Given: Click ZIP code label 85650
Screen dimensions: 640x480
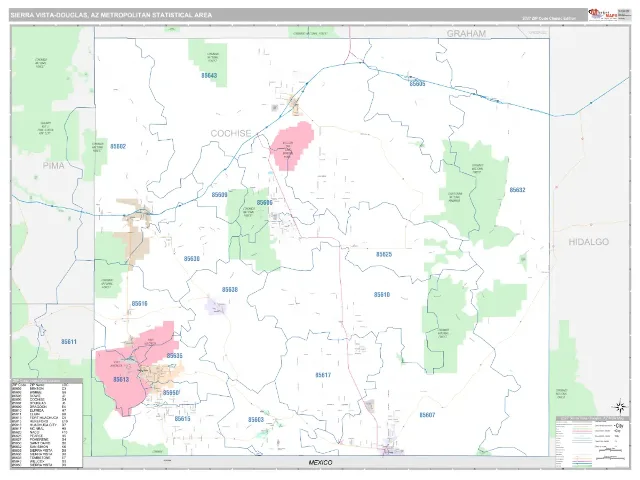Looking at the screenshot, I should 171,393.
